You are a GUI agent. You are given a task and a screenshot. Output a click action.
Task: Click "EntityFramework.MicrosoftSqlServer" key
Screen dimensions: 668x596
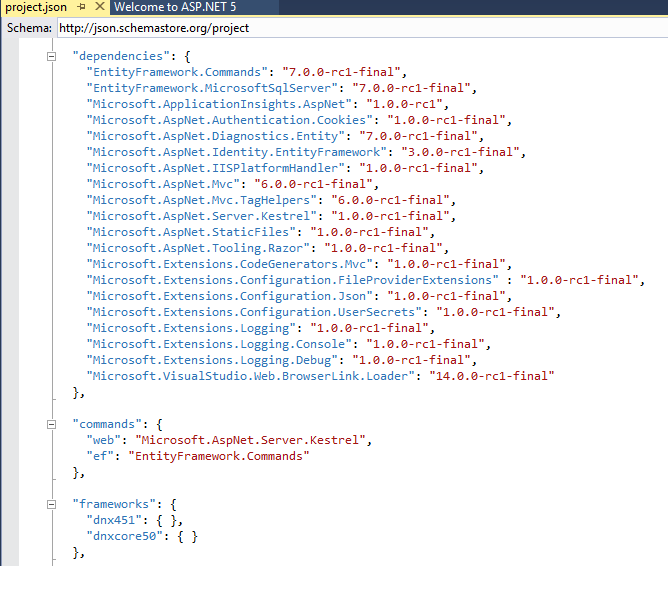212,88
